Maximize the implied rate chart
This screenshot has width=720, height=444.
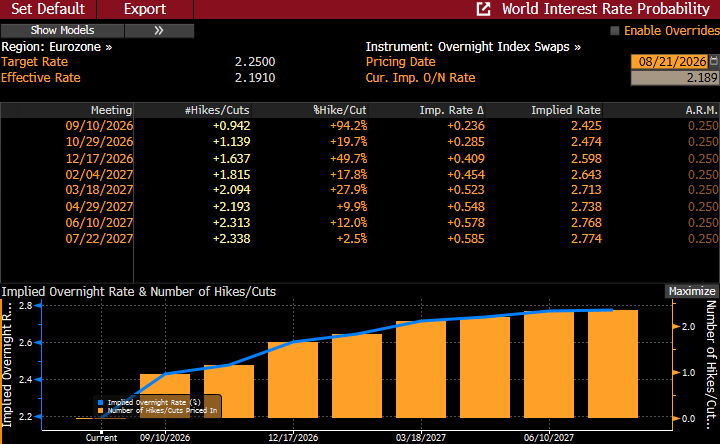[692, 291]
